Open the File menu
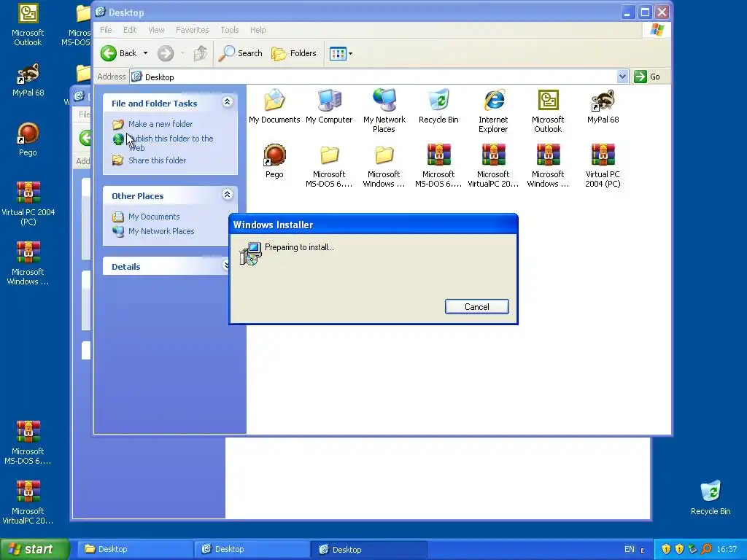Screen dimensions: 747x560 tap(106, 30)
